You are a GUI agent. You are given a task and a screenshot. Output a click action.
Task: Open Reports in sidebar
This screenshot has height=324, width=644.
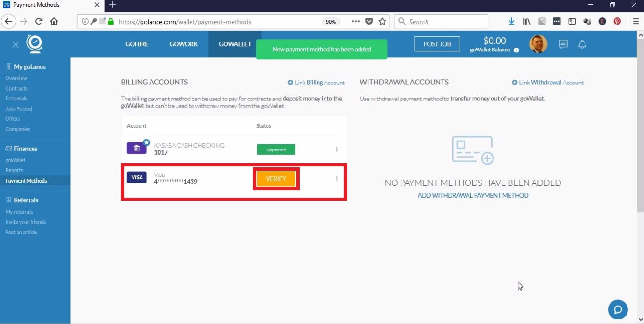coord(14,170)
